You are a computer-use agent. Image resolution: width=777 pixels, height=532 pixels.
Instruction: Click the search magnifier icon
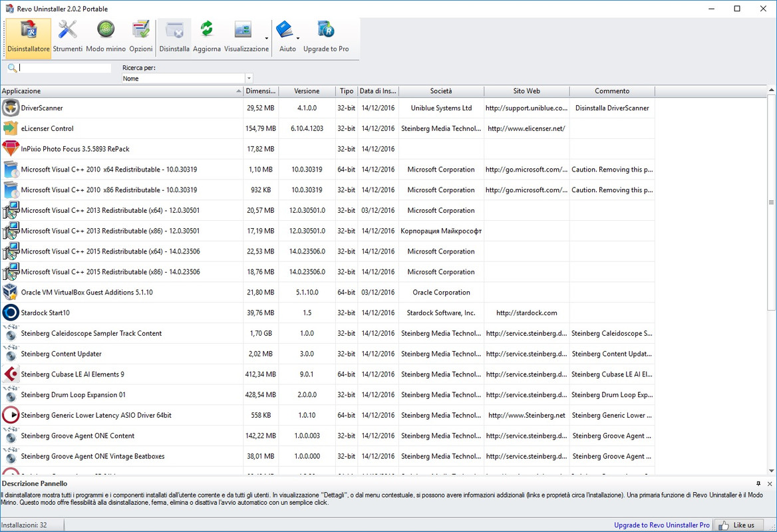[x=12, y=68]
